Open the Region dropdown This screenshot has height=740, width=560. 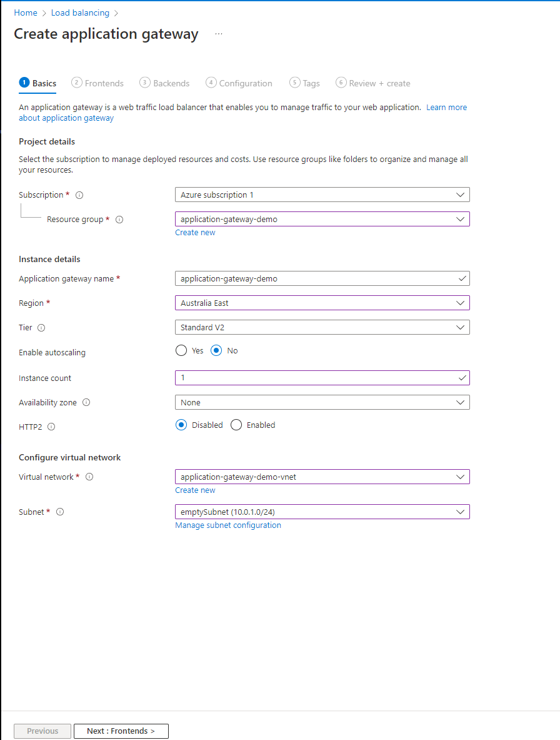tap(322, 303)
